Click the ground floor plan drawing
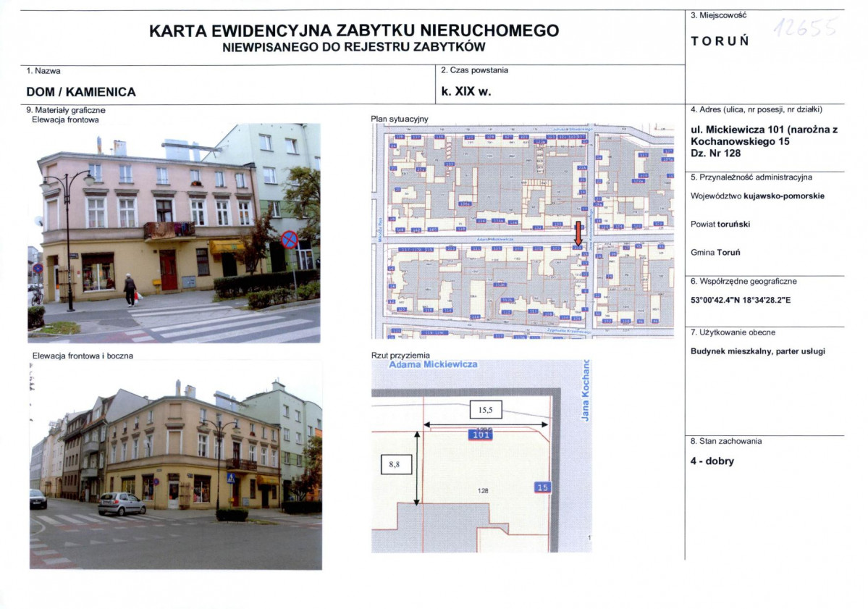868x609 pixels. (x=481, y=456)
